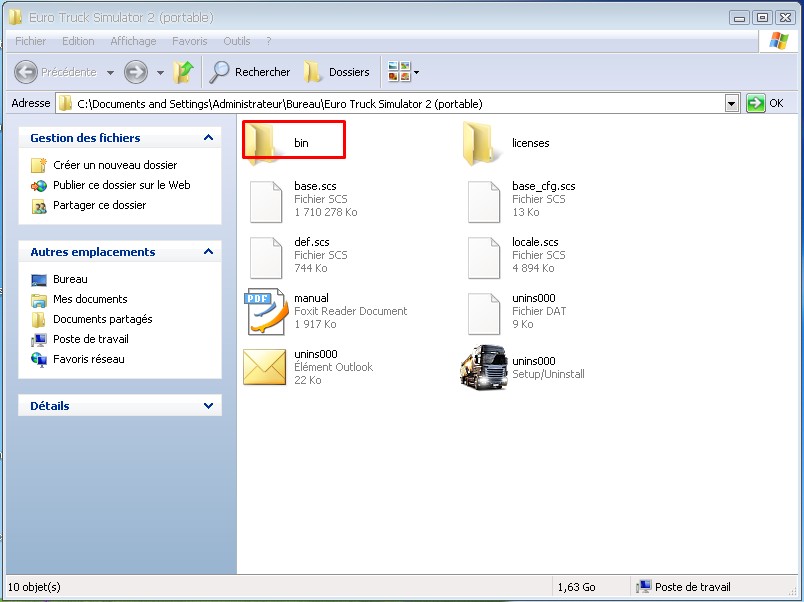Click the Poste de travail computer icon in sidebar
The image size is (804, 602).
click(x=39, y=339)
